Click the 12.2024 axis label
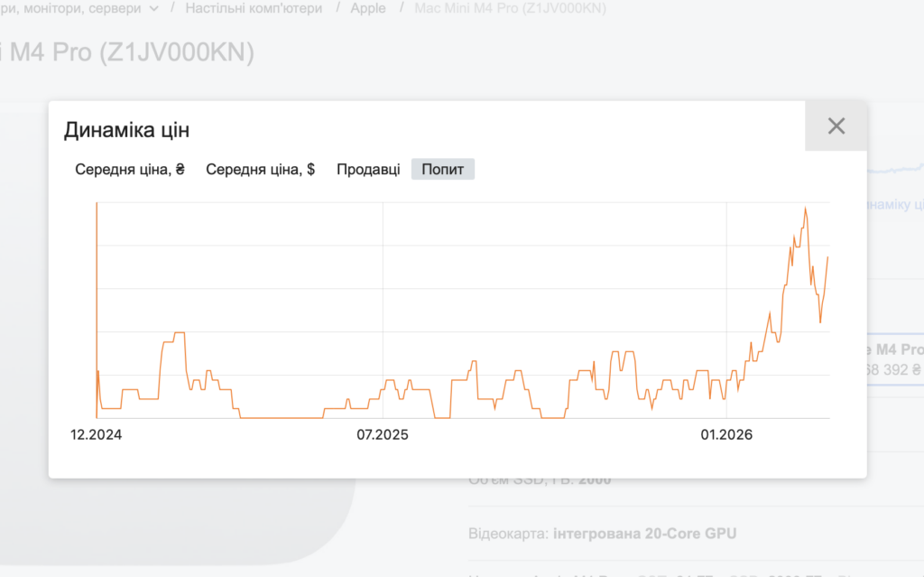 point(97,434)
